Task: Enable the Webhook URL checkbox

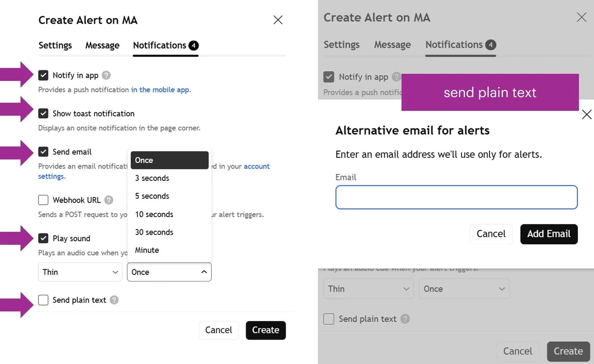Action: pyautogui.click(x=43, y=200)
